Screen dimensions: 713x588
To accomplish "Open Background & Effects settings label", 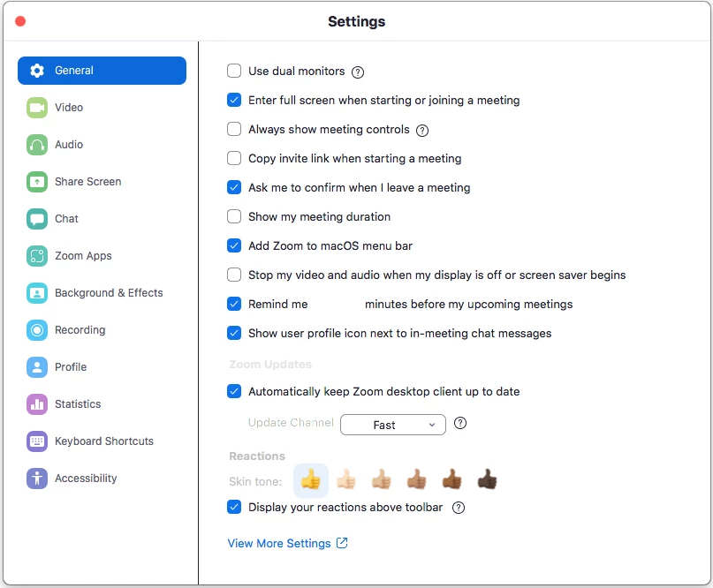I will click(109, 293).
